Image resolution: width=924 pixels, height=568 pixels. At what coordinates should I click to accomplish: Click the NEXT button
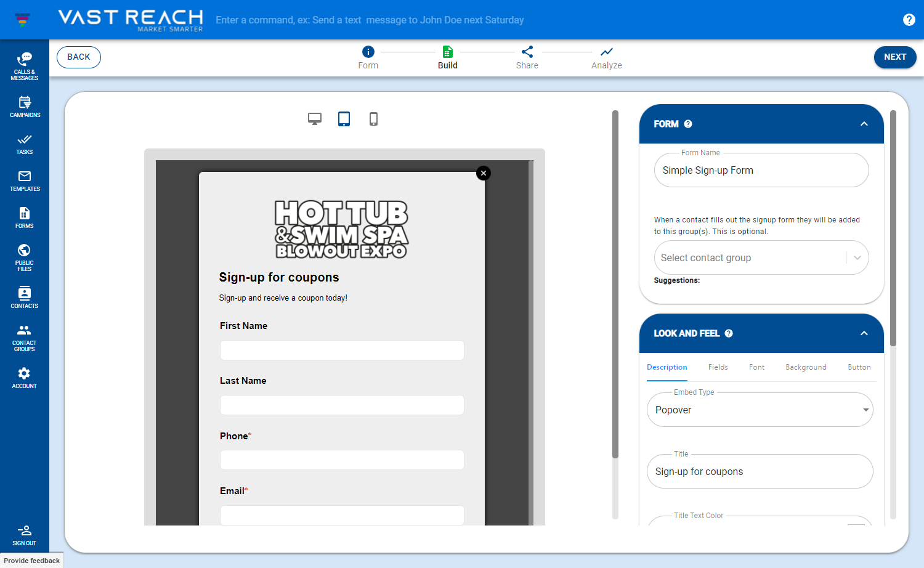pyautogui.click(x=895, y=57)
